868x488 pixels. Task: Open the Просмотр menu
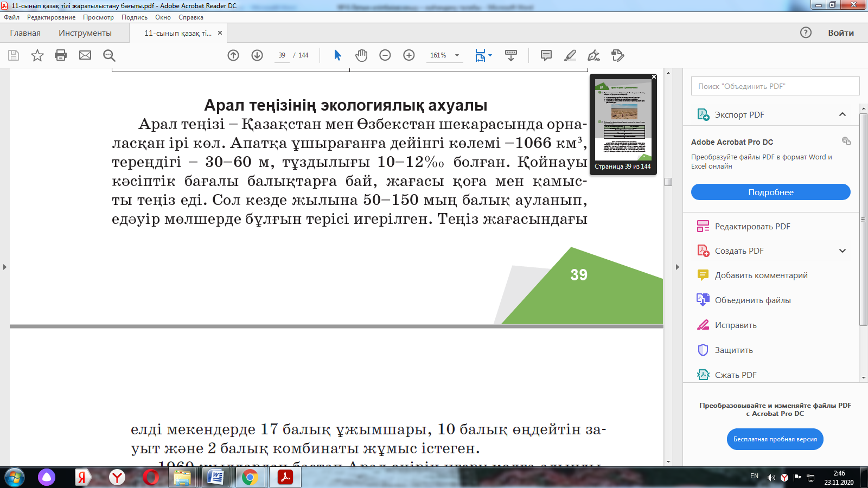click(98, 17)
